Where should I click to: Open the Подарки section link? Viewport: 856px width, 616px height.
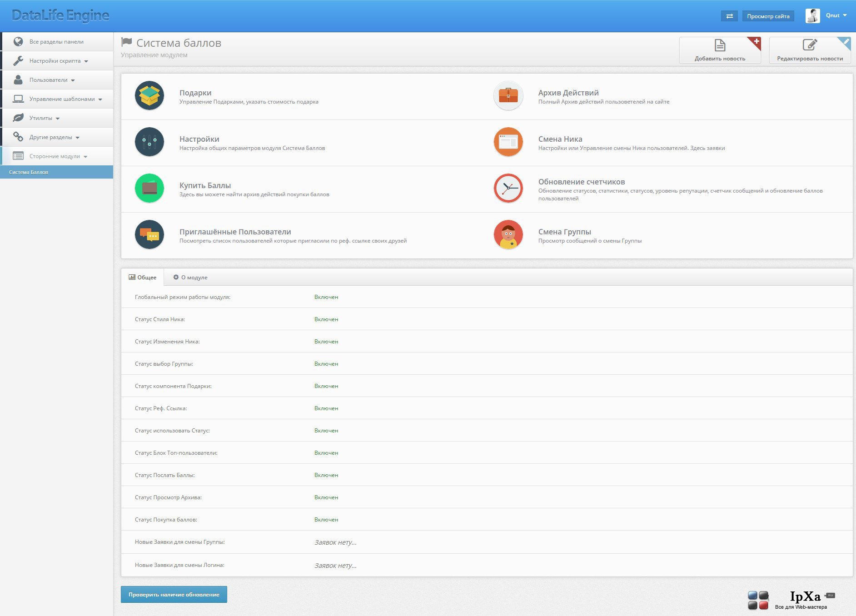pyautogui.click(x=195, y=93)
